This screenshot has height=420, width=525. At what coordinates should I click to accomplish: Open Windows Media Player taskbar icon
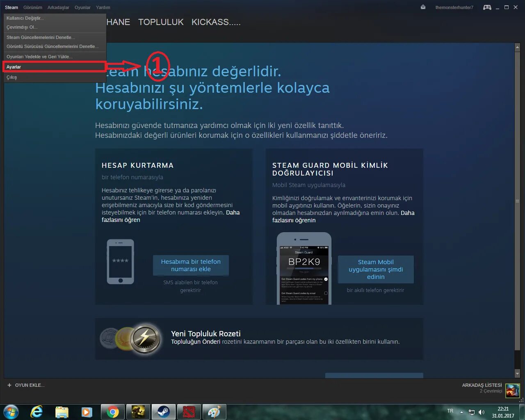[87, 412]
